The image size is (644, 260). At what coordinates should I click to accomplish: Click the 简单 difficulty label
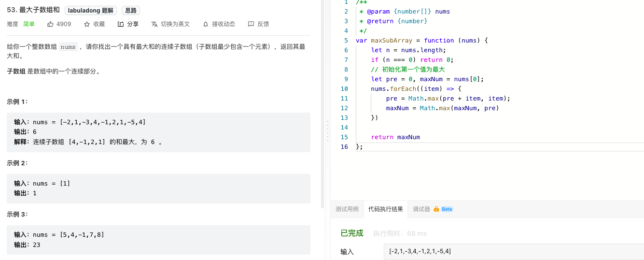(29, 24)
